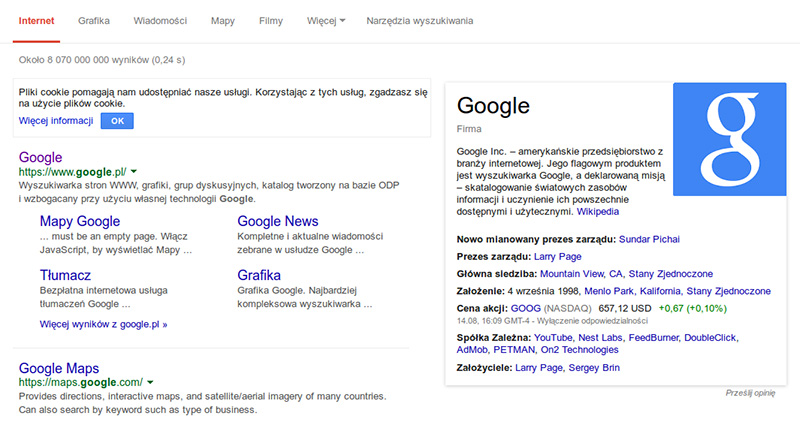This screenshot has height=422, width=800.
Task: Open the Google search result title
Action: [41, 157]
